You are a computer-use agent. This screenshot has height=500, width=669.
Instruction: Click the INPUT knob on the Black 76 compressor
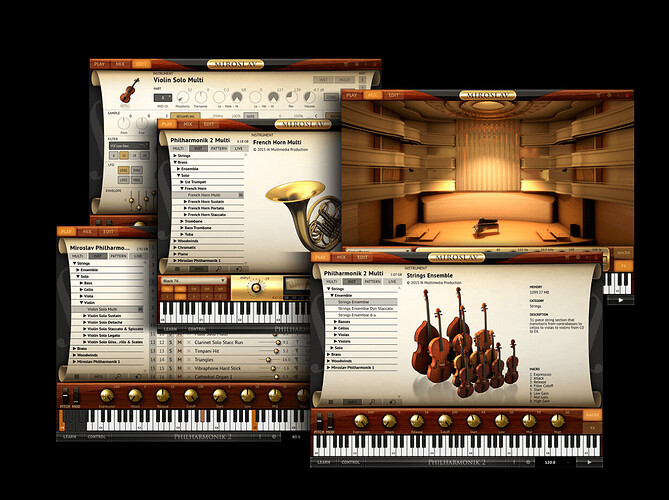256,288
